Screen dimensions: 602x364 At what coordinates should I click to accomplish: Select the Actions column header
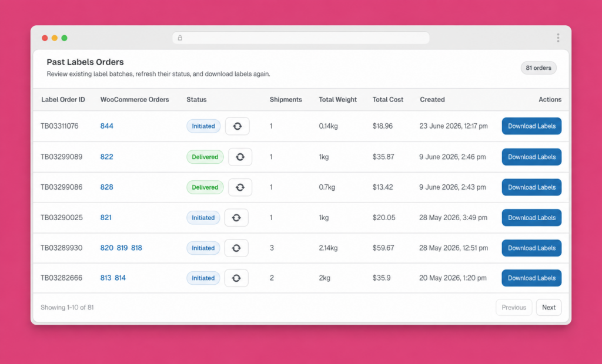[x=550, y=99]
